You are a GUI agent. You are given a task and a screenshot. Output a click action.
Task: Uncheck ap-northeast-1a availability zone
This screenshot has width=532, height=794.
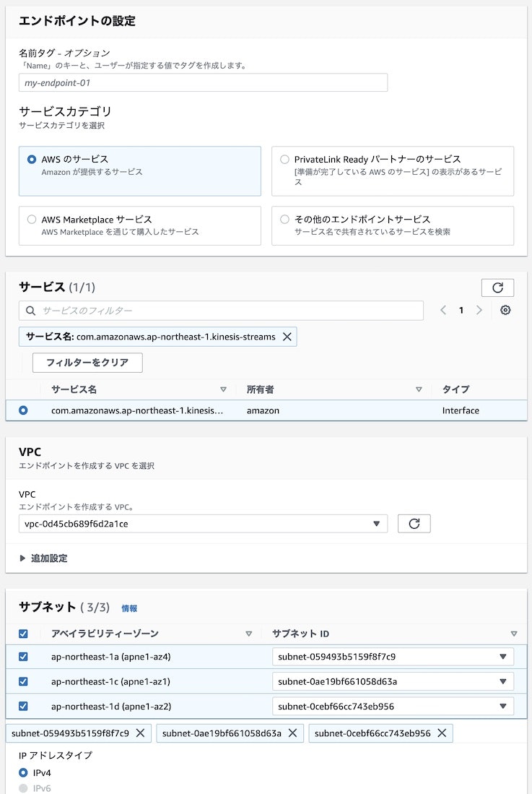23,657
